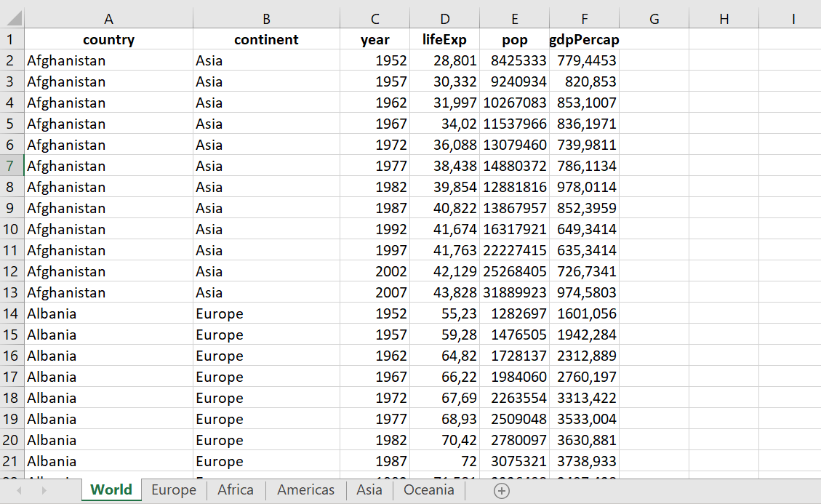Click the Select All corner button
Image resolution: width=821 pixels, height=504 pixels.
click(x=13, y=18)
